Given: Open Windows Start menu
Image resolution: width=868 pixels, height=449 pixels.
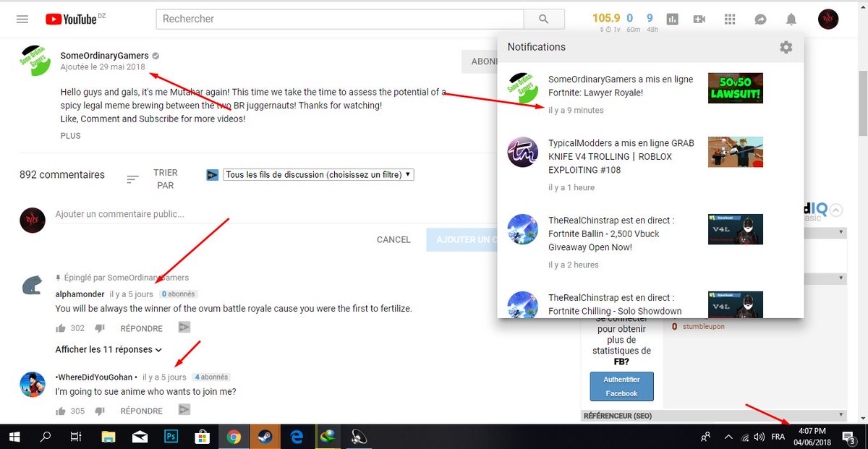Looking at the screenshot, I should pyautogui.click(x=14, y=437).
